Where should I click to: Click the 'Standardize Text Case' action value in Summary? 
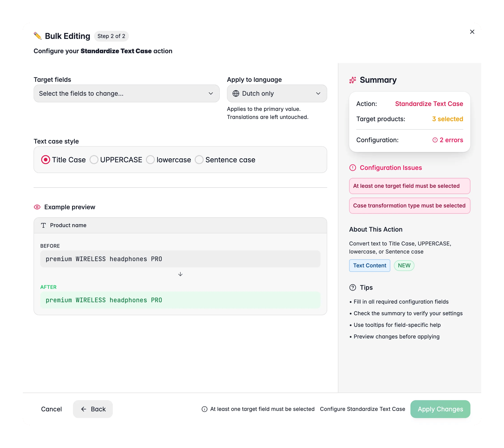429,104
